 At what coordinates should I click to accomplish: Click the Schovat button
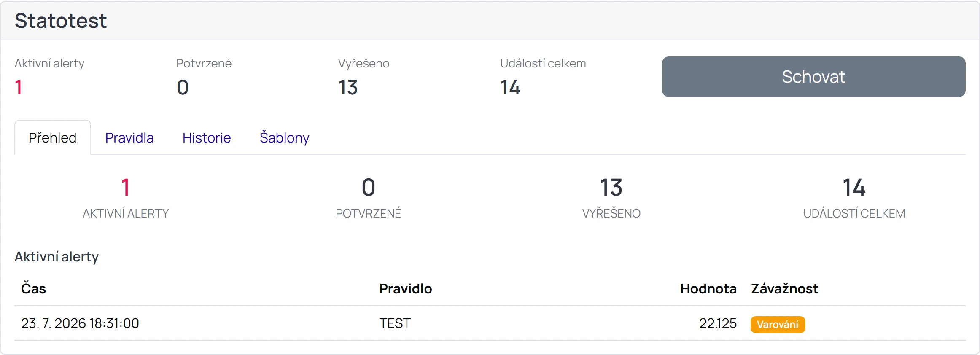813,77
